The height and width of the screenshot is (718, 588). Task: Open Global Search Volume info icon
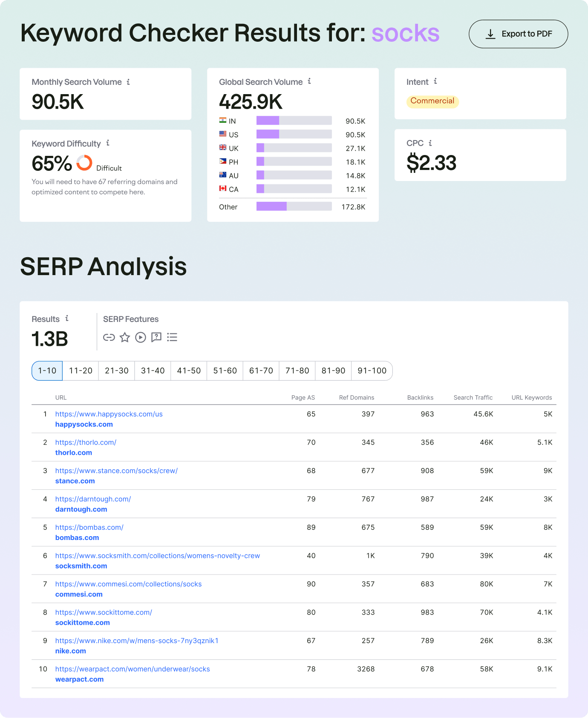pyautogui.click(x=309, y=81)
